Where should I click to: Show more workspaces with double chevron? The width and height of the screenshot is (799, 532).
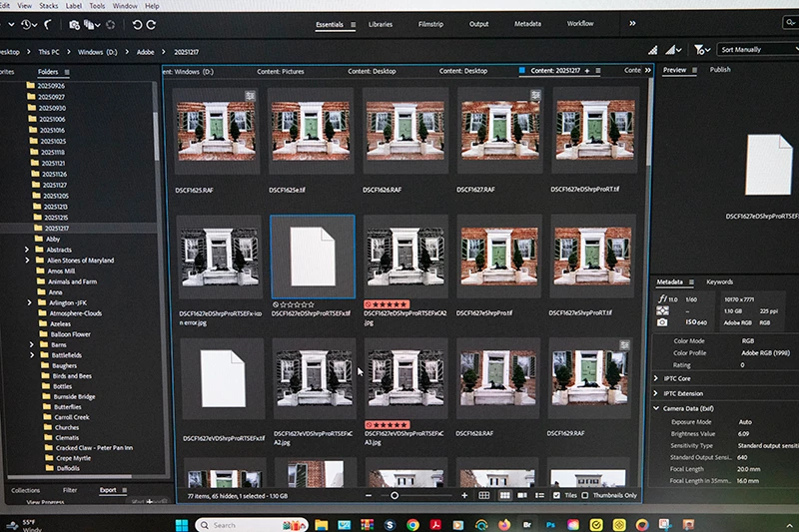[x=632, y=23]
